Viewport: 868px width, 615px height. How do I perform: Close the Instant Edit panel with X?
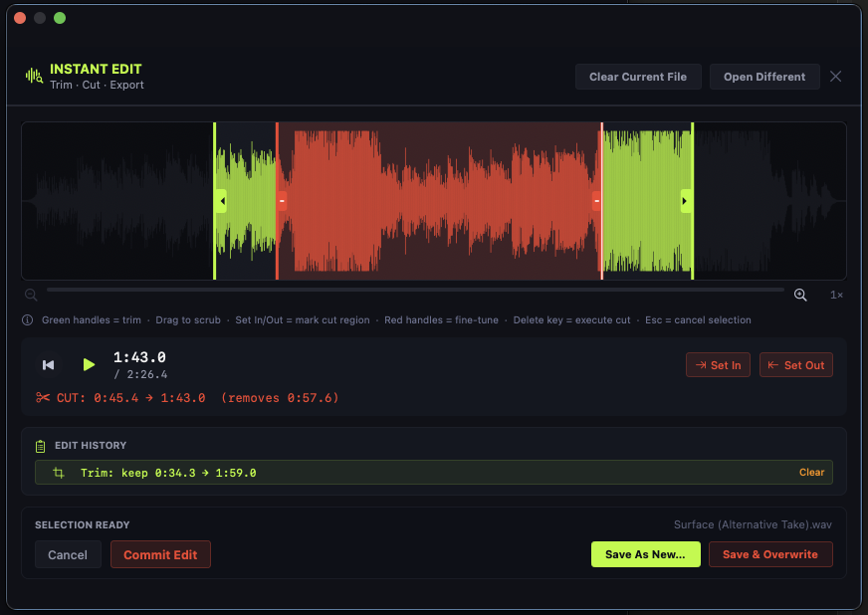(835, 77)
